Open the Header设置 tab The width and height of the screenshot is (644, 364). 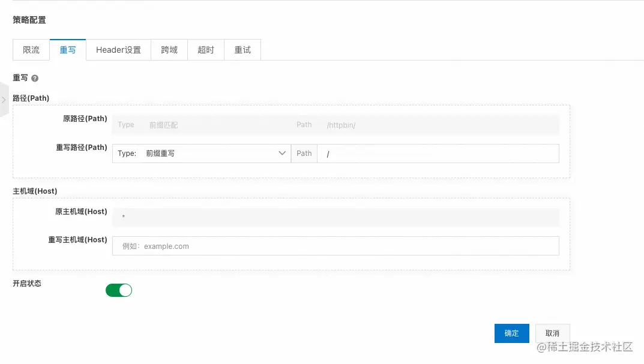pyautogui.click(x=118, y=50)
